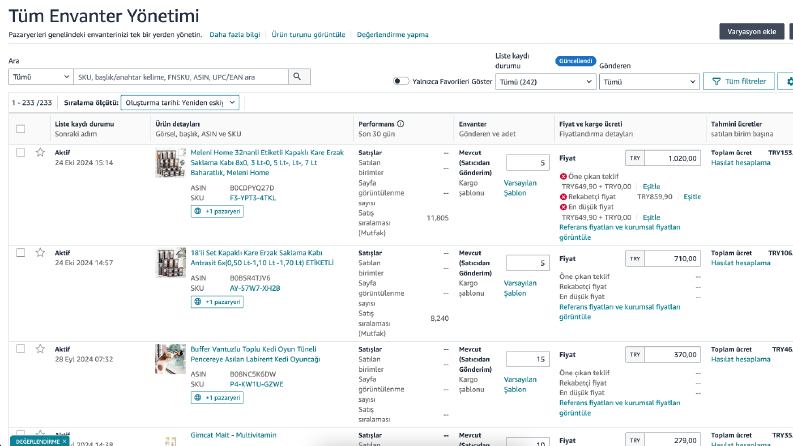
Task: Click the Varyasyon ekle button
Action: pos(752,31)
